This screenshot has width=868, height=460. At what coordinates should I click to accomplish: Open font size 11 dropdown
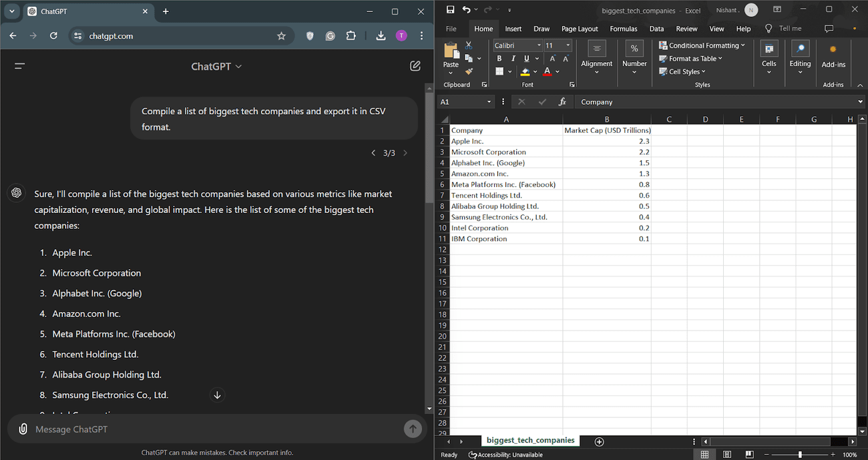(568, 45)
